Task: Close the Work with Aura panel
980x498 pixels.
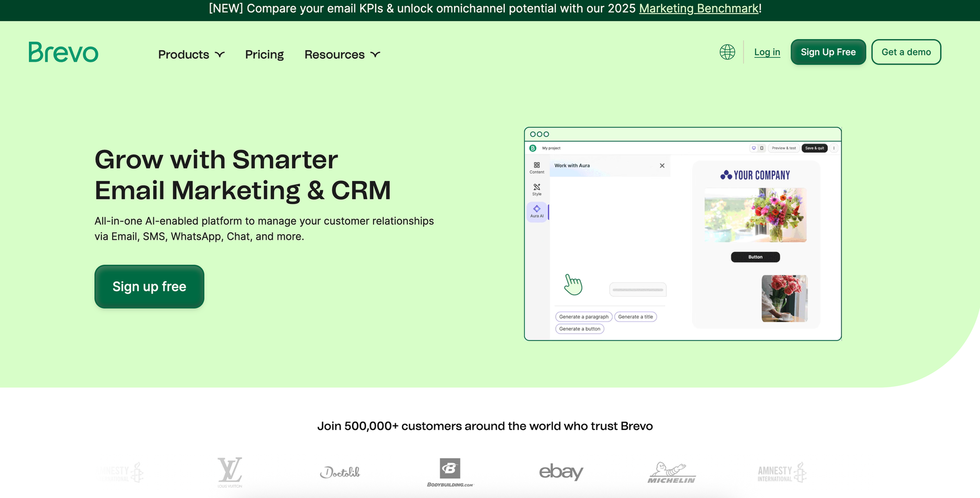Action: 662,166
